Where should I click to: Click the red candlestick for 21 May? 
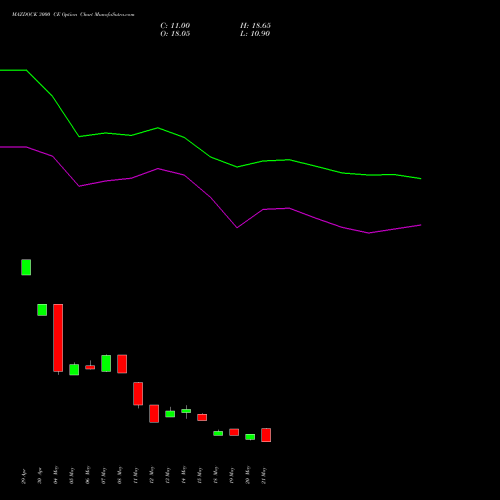[x=266, y=435]
